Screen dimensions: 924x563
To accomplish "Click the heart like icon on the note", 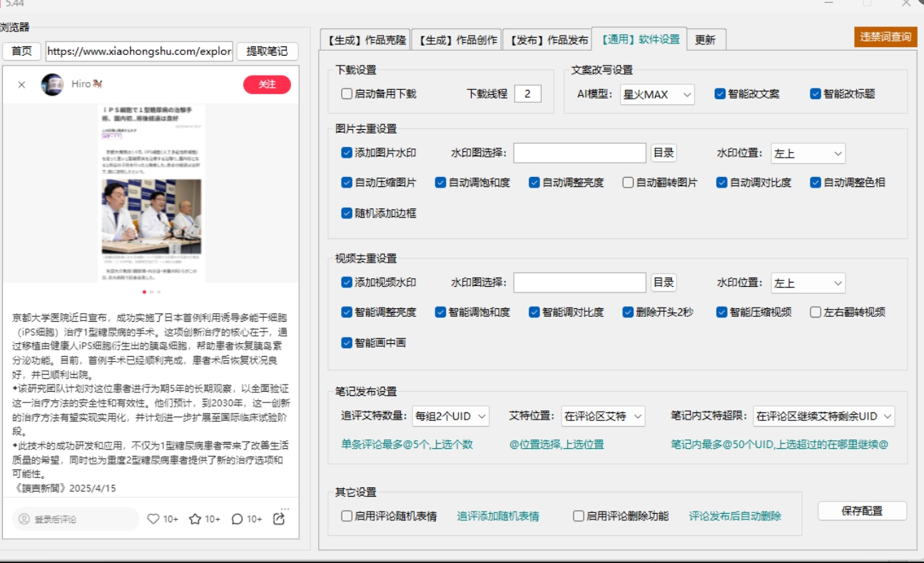I will click(x=153, y=519).
